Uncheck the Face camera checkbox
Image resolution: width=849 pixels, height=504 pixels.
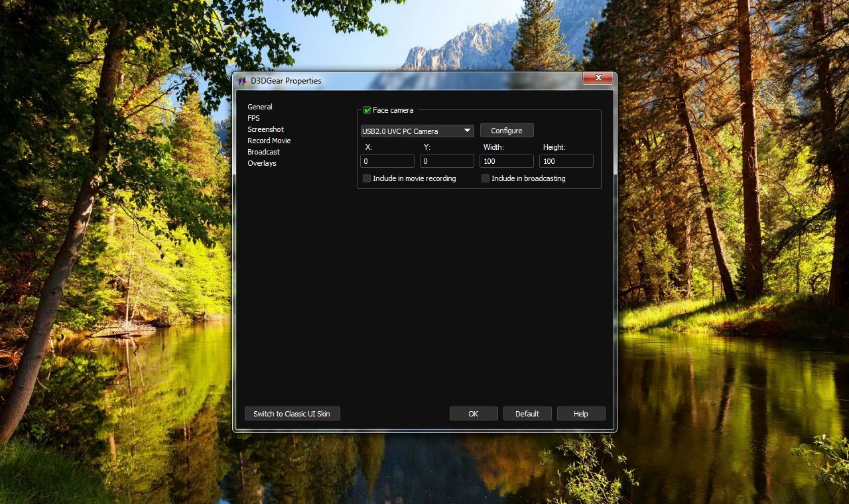pyautogui.click(x=367, y=110)
